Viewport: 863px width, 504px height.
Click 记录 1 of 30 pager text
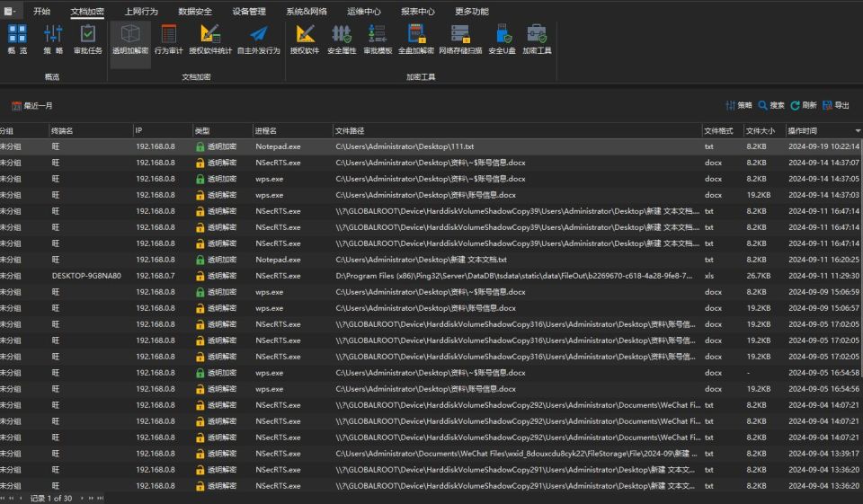pyautogui.click(x=51, y=498)
